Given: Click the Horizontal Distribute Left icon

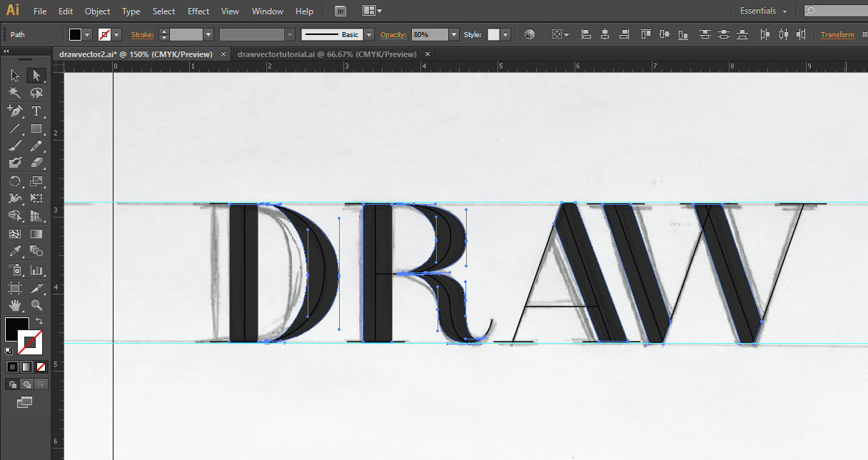Looking at the screenshot, I should tap(765, 34).
